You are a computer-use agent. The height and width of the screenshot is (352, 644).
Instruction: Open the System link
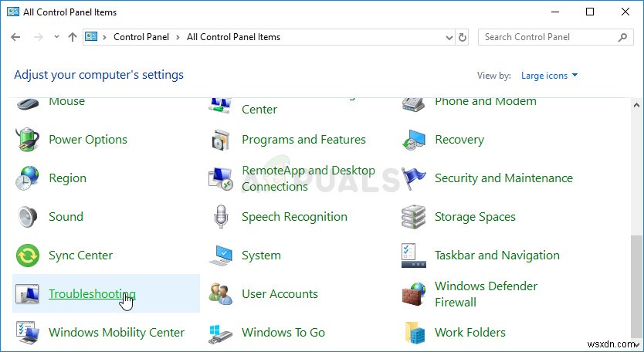point(261,256)
